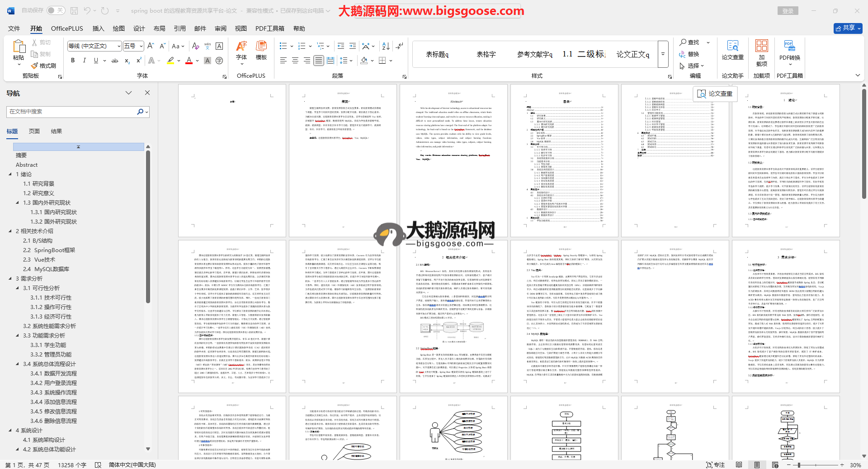Viewport: 868px width, 469px height.
Task: Enable Read Mode view in status bar
Action: [739, 465]
